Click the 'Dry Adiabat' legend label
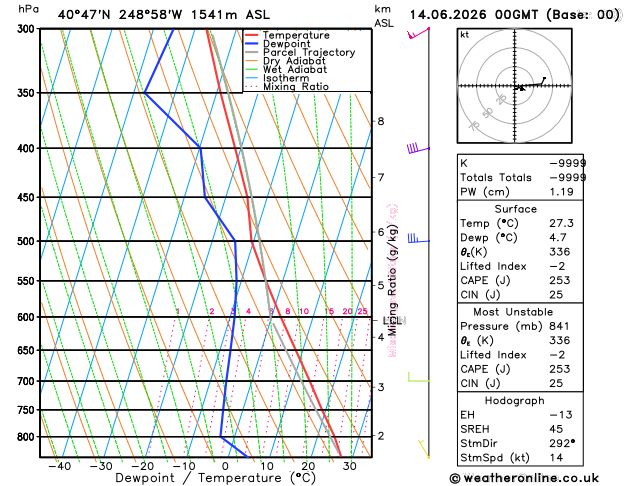 click(294, 61)
